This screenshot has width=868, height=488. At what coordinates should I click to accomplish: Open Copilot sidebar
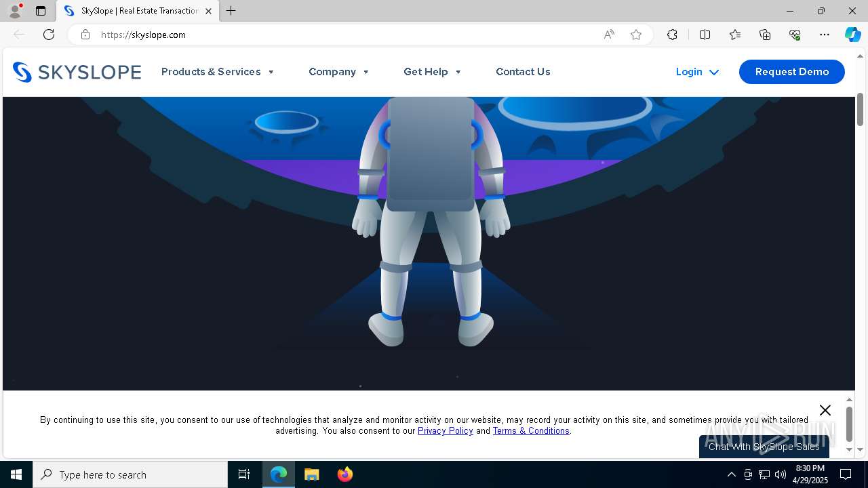coord(852,35)
